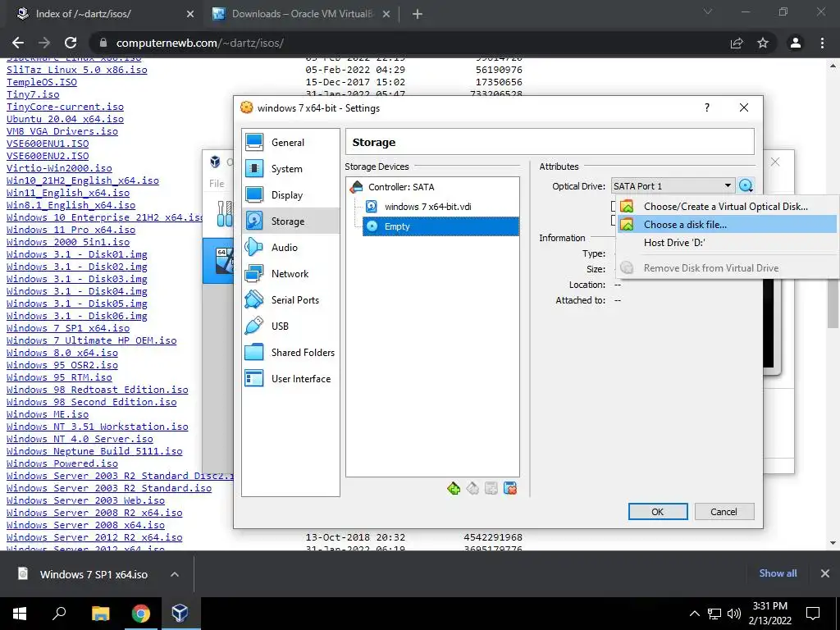Open the Ubuntu 20.04 x64.iso link
The image size is (840, 630).
pyautogui.click(x=65, y=119)
